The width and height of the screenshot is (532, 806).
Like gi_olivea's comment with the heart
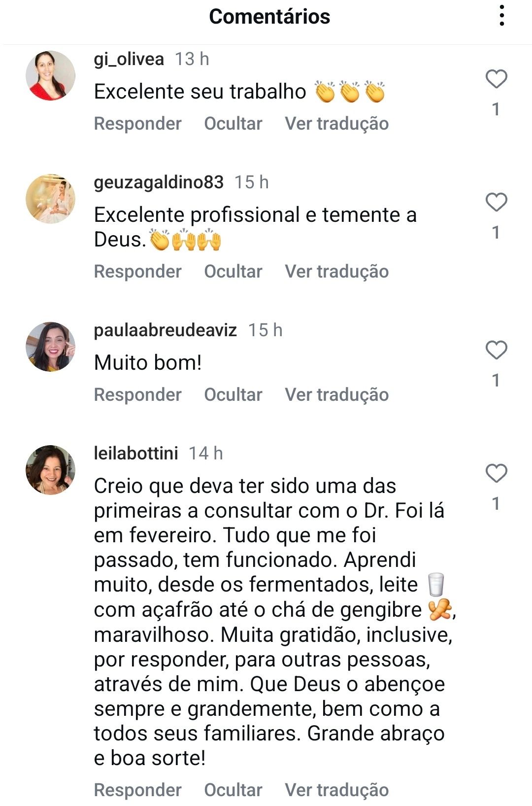tap(496, 79)
